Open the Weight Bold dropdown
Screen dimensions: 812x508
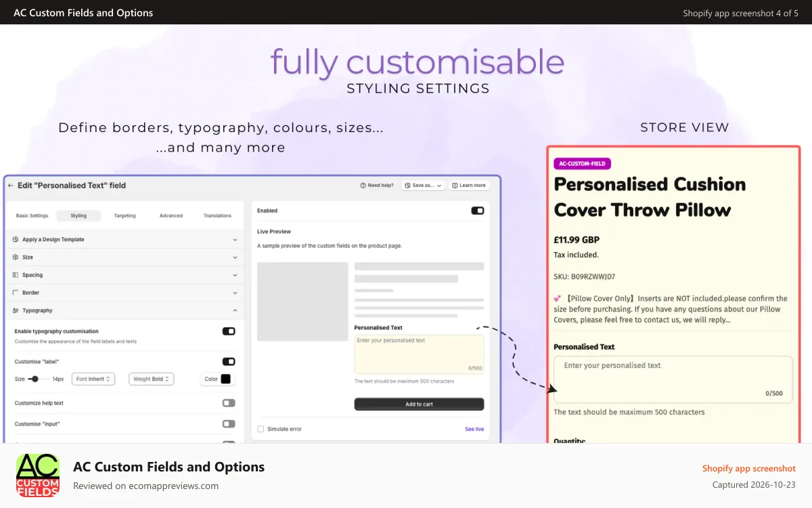click(x=152, y=379)
